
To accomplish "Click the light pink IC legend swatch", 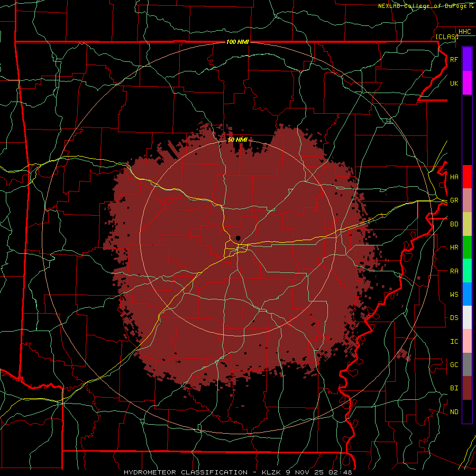I will tap(467, 341).
